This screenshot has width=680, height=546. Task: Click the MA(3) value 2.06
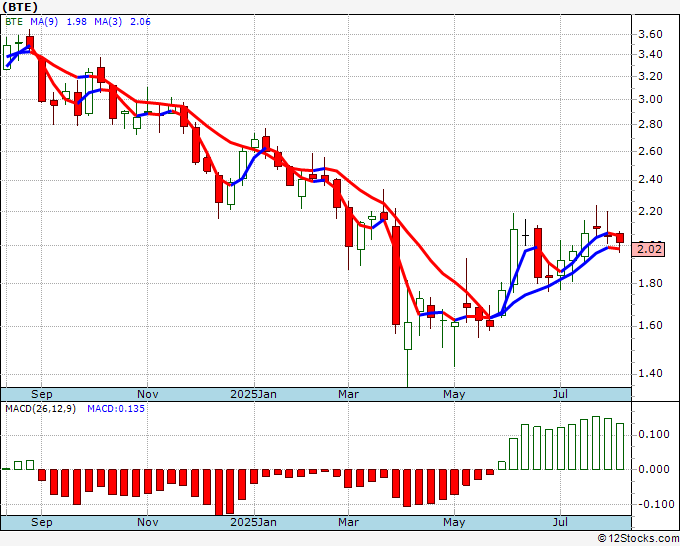tap(141, 22)
